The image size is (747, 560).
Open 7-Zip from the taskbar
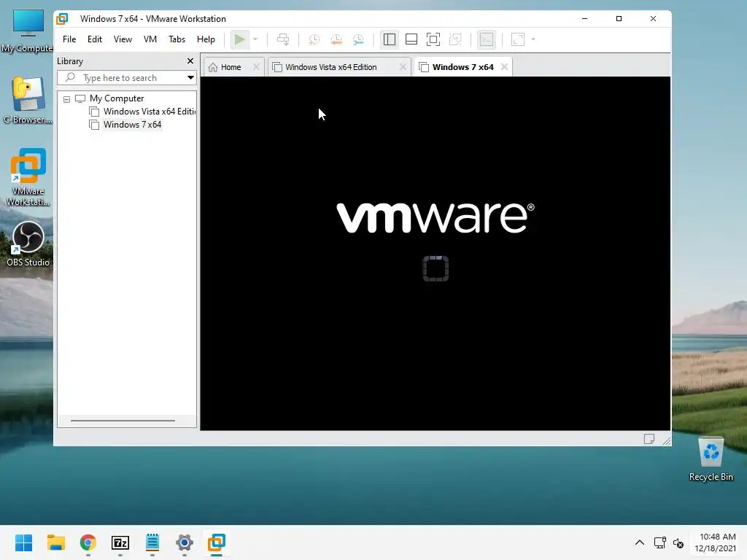coord(120,542)
